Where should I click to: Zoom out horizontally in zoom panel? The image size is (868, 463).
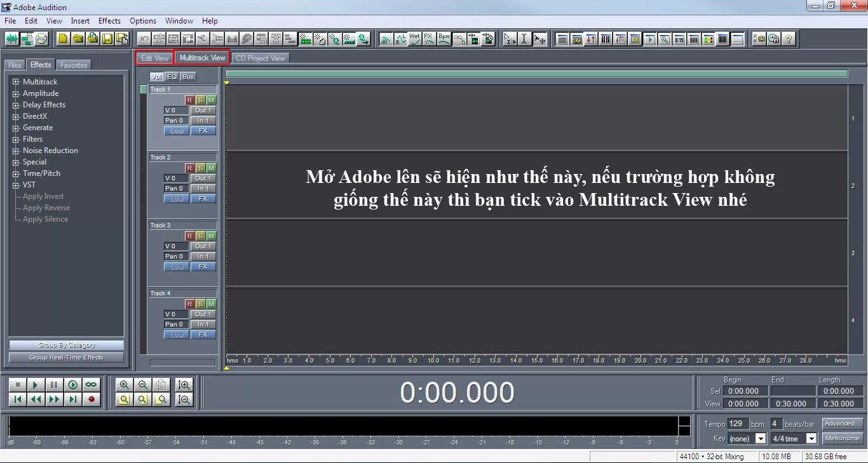pos(143,385)
